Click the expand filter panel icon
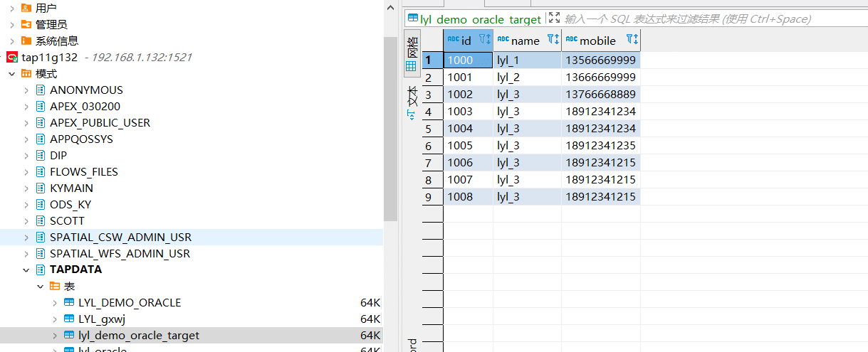Image resolution: width=868 pixels, height=352 pixels. tap(554, 18)
